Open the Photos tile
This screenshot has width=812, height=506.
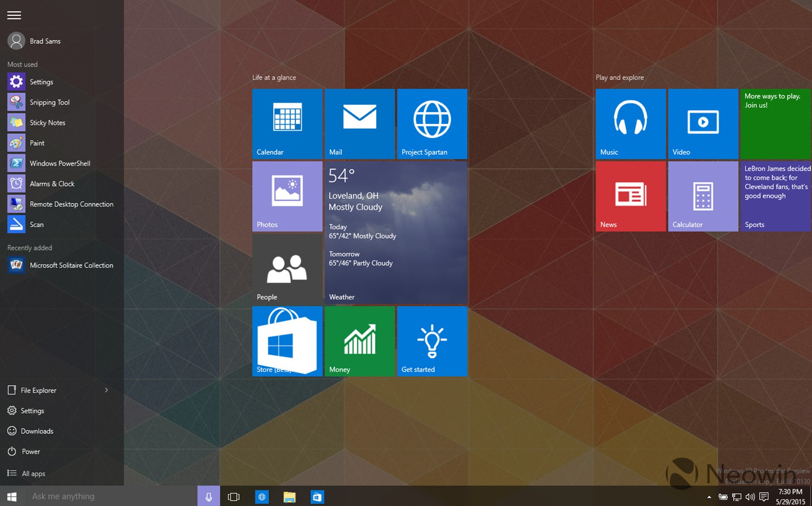[287, 196]
